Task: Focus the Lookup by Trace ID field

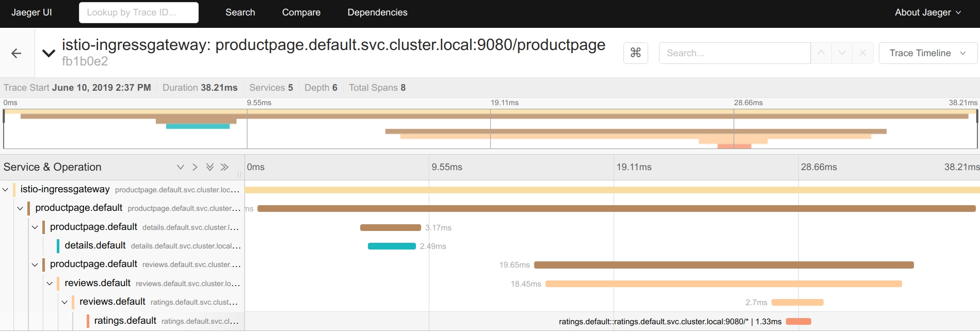Action: (x=138, y=12)
